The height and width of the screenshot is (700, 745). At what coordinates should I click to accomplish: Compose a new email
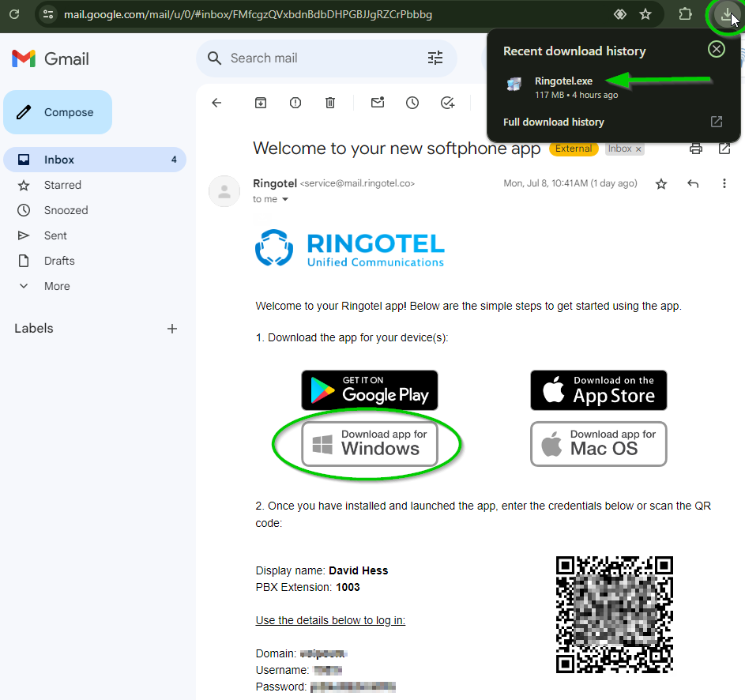[x=58, y=112]
